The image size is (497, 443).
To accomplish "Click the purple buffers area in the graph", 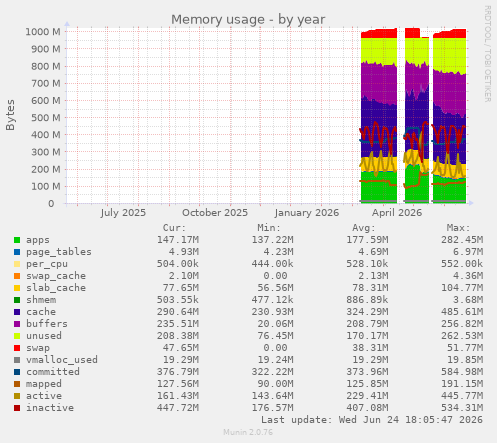I will tap(378, 82).
